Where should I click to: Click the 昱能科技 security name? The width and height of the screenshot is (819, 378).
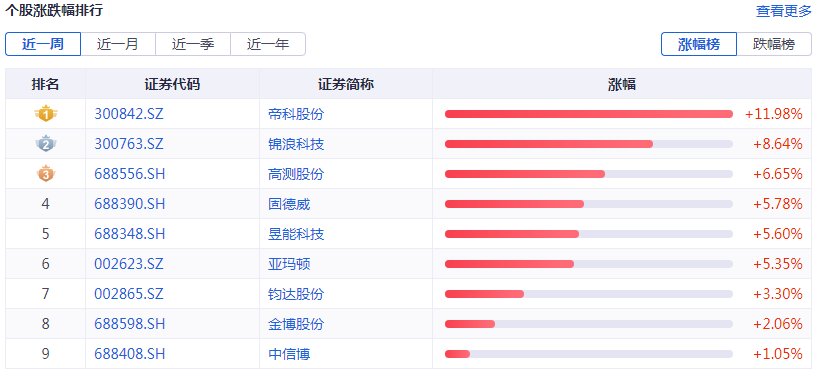click(296, 234)
